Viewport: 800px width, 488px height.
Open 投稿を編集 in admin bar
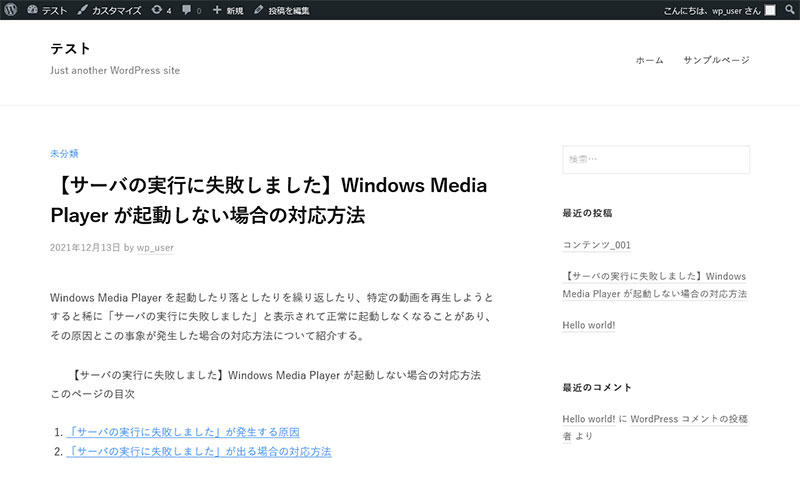coord(289,10)
